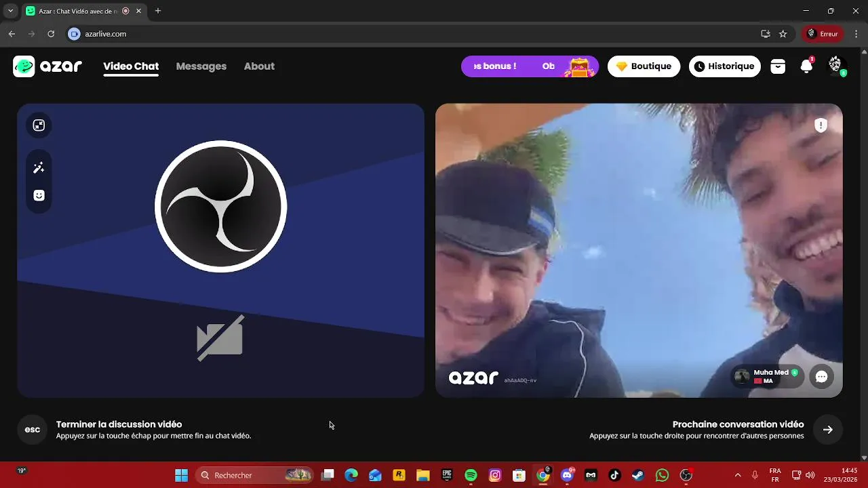The width and height of the screenshot is (868, 488).
Task: Open Outlook mail from taskbar
Action: tap(375, 475)
